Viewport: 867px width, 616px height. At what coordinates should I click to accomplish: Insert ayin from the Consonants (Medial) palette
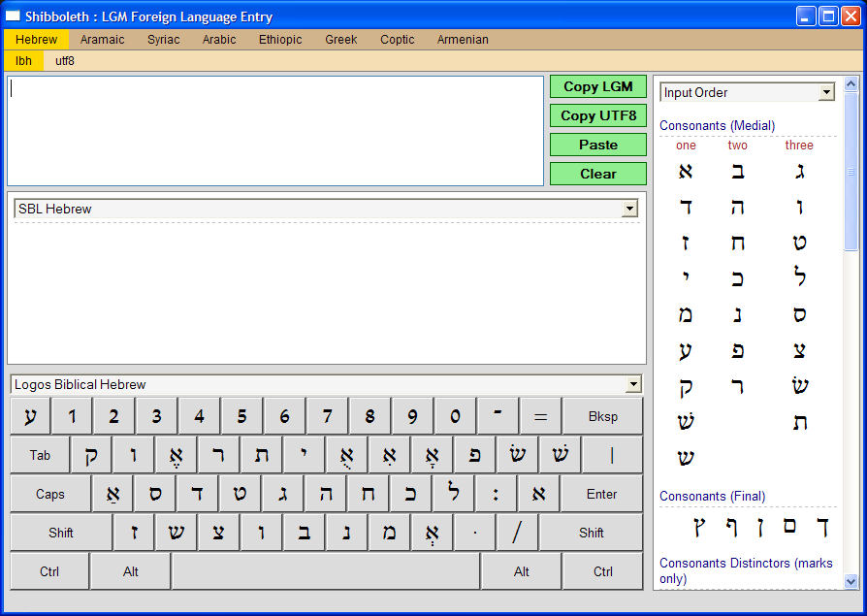(x=686, y=350)
